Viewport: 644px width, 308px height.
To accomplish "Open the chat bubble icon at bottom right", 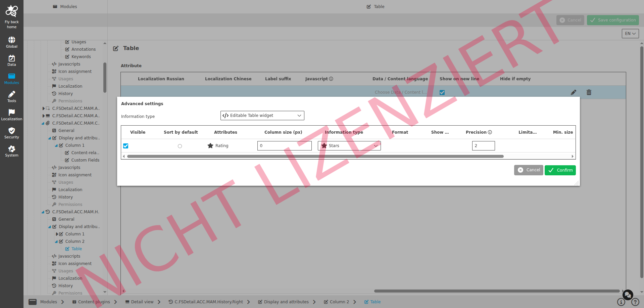I will [x=628, y=295].
